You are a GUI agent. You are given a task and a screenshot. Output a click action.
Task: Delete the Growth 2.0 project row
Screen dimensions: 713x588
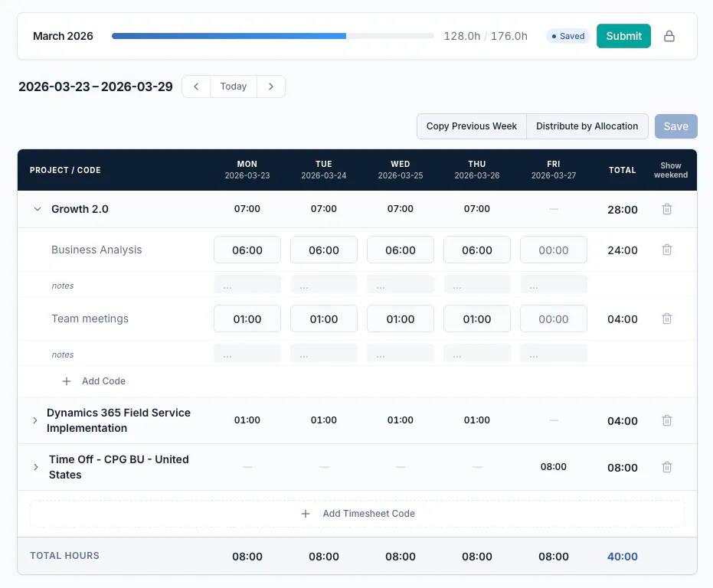click(666, 209)
